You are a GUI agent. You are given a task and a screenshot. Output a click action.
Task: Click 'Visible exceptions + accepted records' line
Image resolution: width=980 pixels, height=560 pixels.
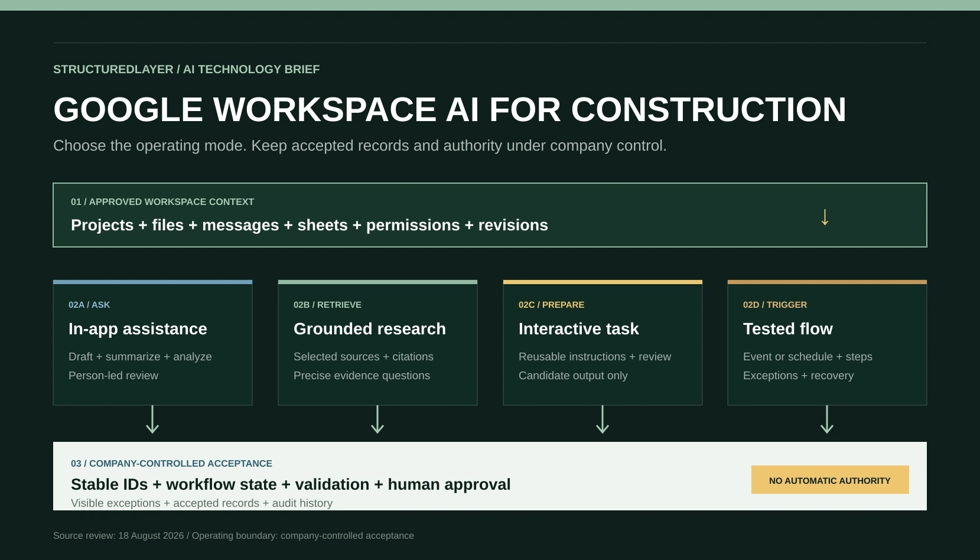coord(201,503)
